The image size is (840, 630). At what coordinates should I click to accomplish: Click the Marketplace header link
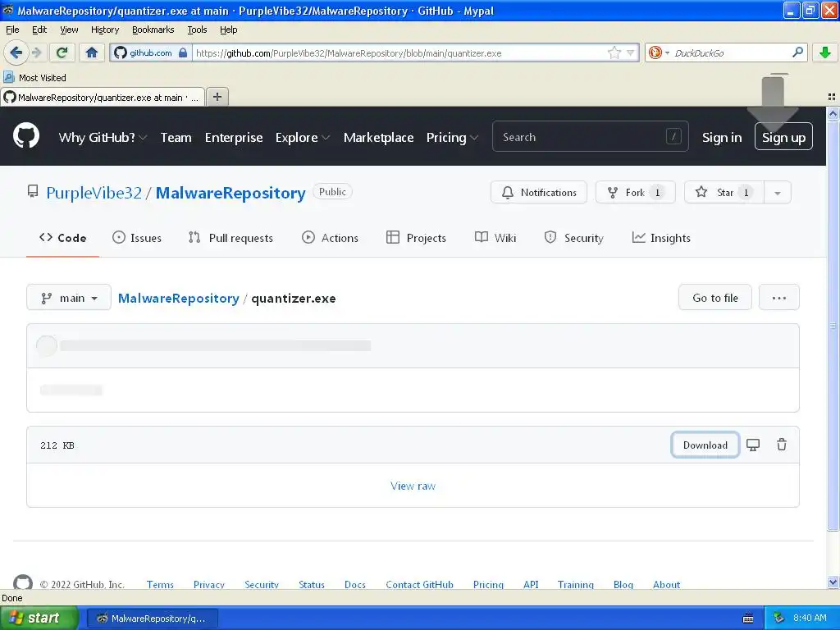click(378, 138)
